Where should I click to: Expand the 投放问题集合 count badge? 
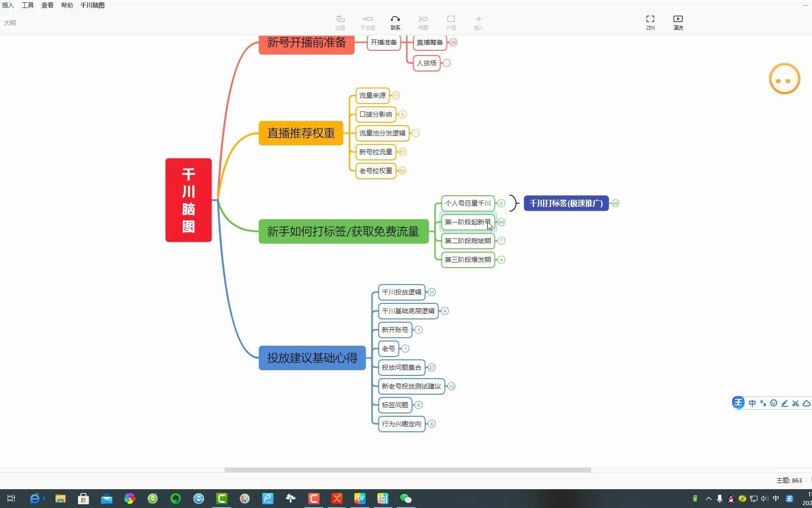(432, 367)
